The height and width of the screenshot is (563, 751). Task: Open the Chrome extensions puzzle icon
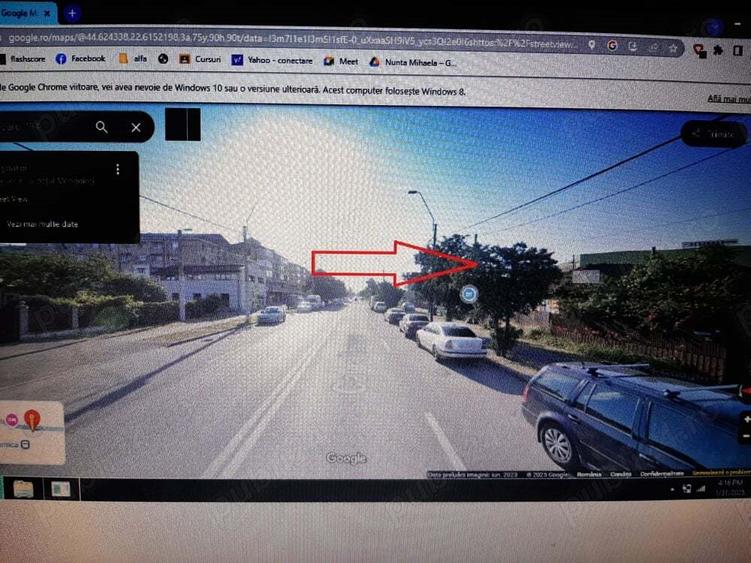click(x=718, y=50)
